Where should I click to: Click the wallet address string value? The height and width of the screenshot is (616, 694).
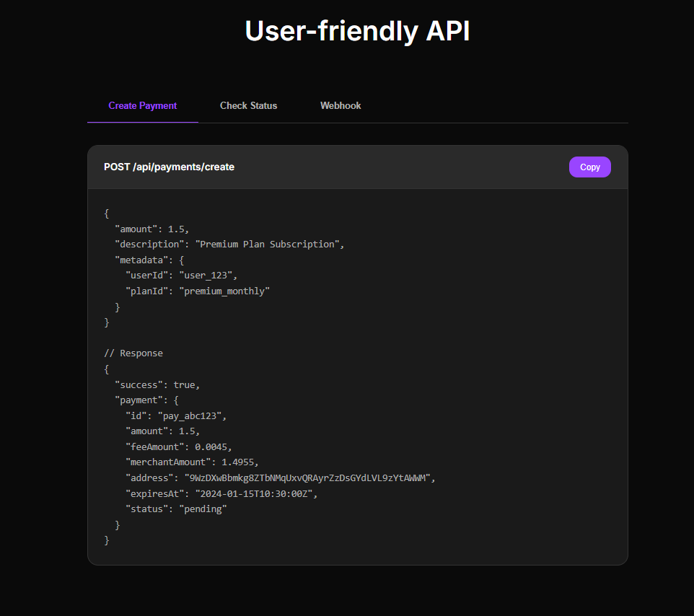[x=309, y=478]
